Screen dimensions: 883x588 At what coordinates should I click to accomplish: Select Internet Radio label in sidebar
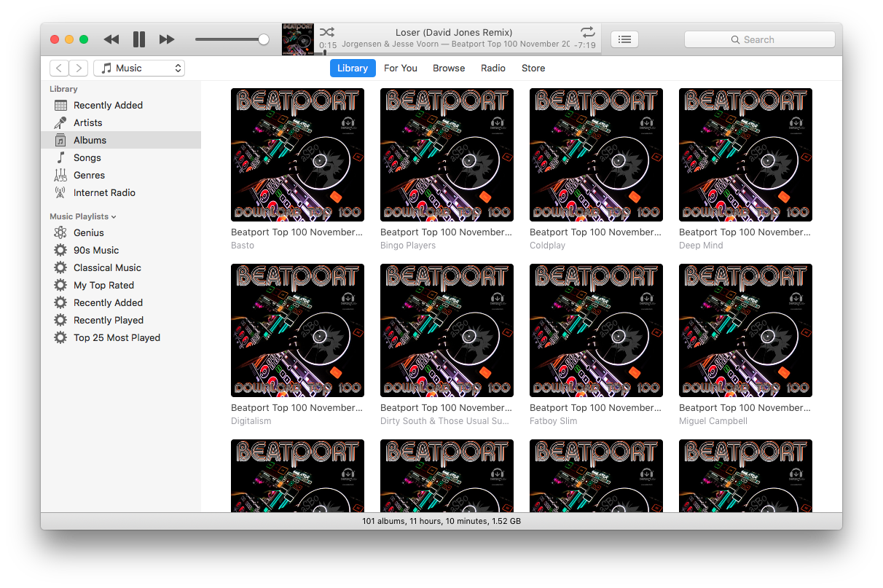click(104, 192)
